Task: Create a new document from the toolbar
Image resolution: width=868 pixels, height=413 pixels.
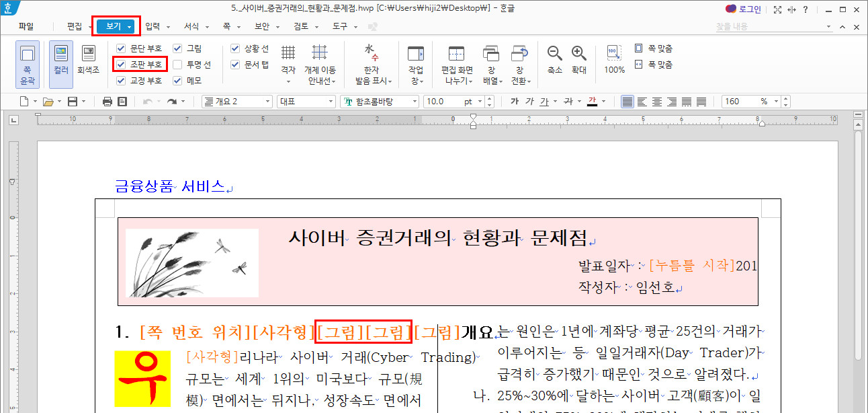Action: point(24,102)
